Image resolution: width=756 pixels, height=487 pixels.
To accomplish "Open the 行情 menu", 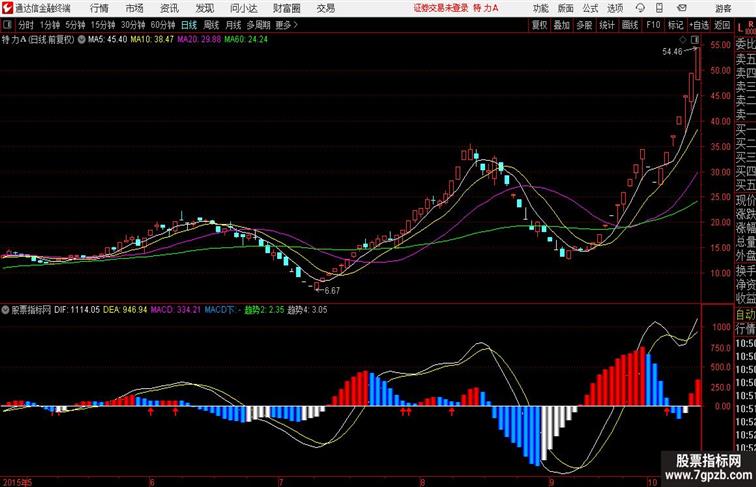I will [x=99, y=8].
